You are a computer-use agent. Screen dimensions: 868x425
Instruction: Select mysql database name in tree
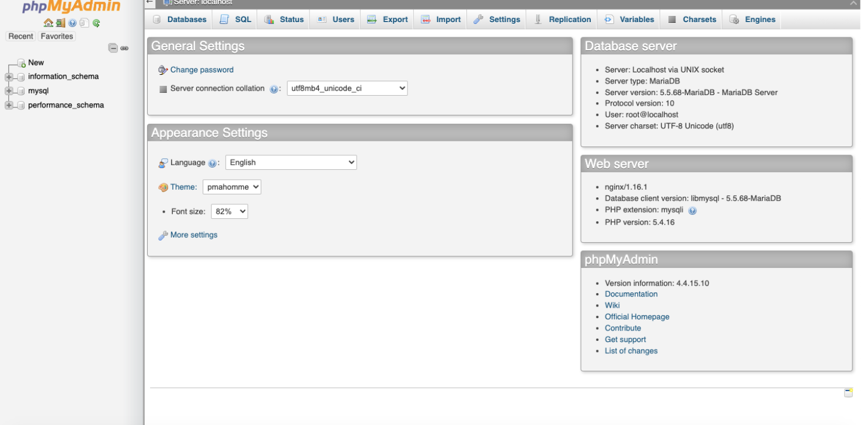(x=39, y=91)
